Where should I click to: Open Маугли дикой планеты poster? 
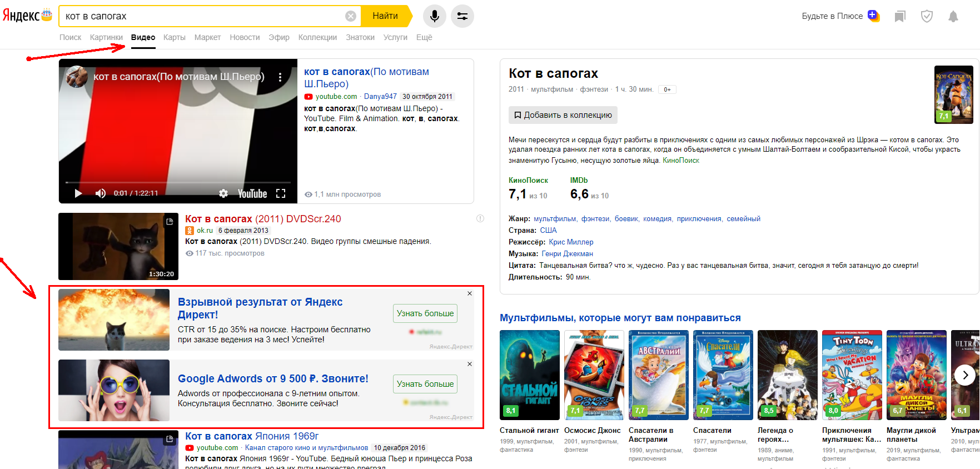click(917, 375)
